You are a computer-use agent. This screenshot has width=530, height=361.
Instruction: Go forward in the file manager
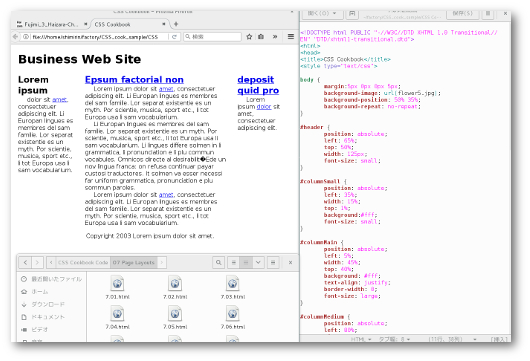(x=37, y=262)
